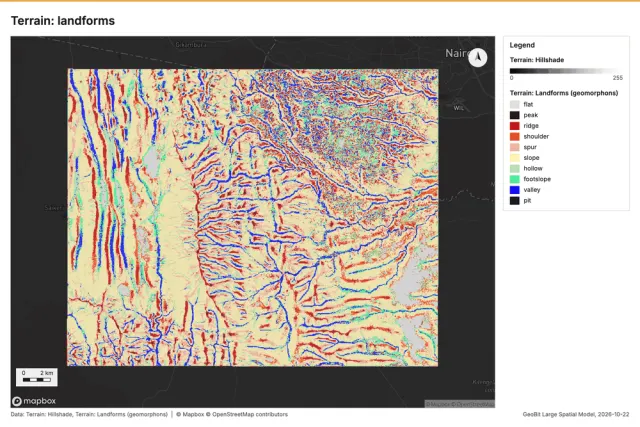
Task: Click the Data: Terrain: Hillshade source text
Action: (89, 414)
